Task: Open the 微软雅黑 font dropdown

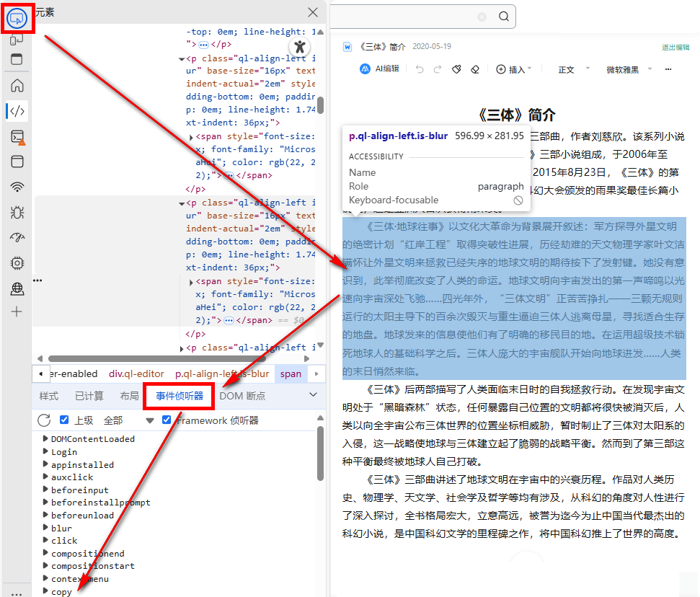Action: pos(629,69)
